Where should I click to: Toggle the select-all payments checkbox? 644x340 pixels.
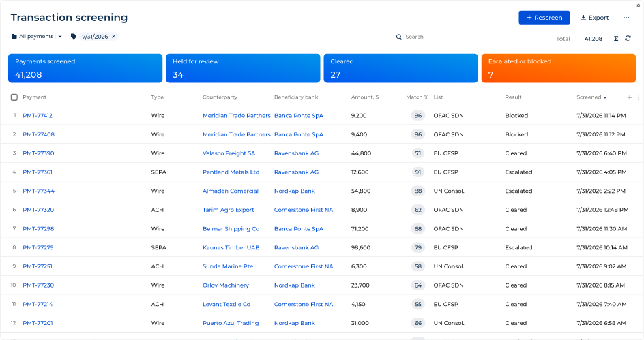[14, 97]
